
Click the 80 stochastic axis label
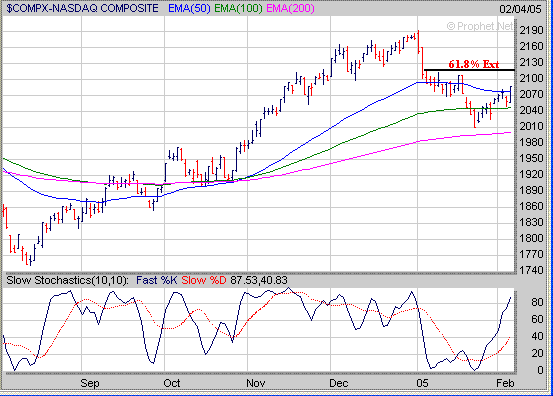click(x=537, y=302)
